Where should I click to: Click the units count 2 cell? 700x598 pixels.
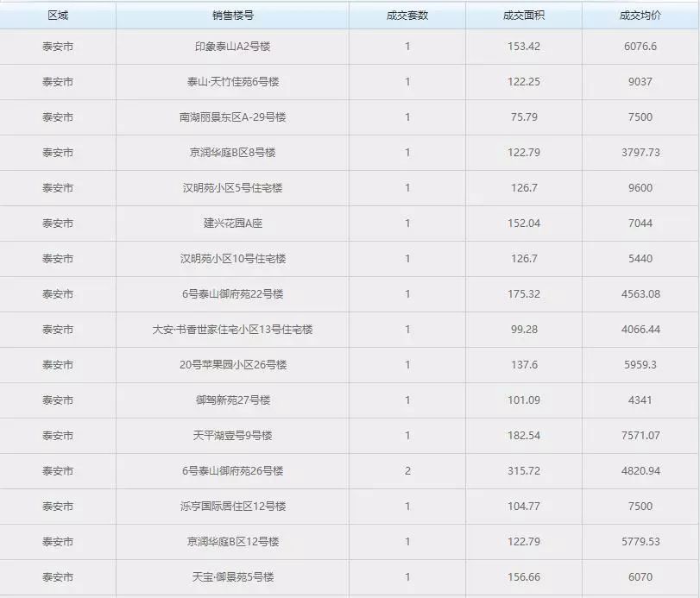click(407, 471)
